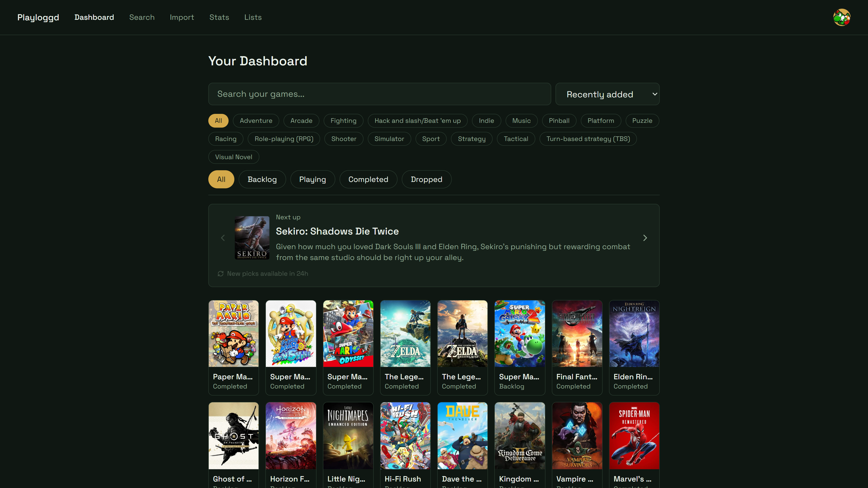Open the Super Mario Galaxy 2 card

click(x=520, y=348)
